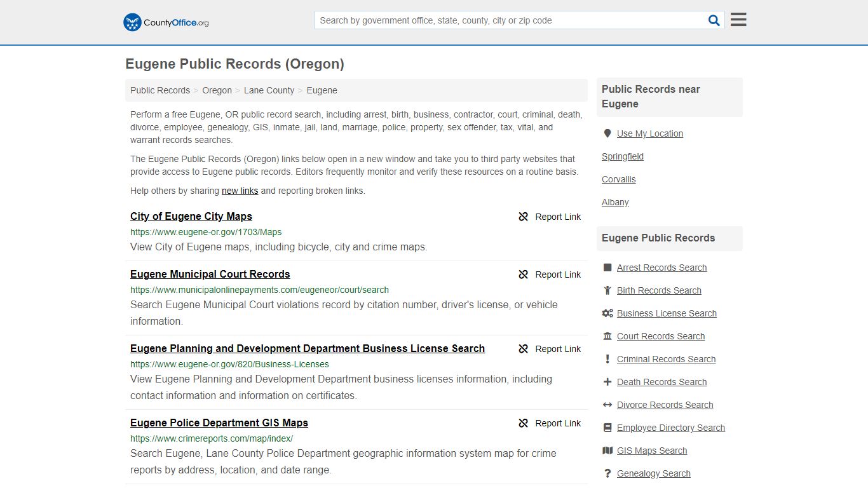The height and width of the screenshot is (488, 868).
Task: Open Springfield nearby records
Action: 623,156
